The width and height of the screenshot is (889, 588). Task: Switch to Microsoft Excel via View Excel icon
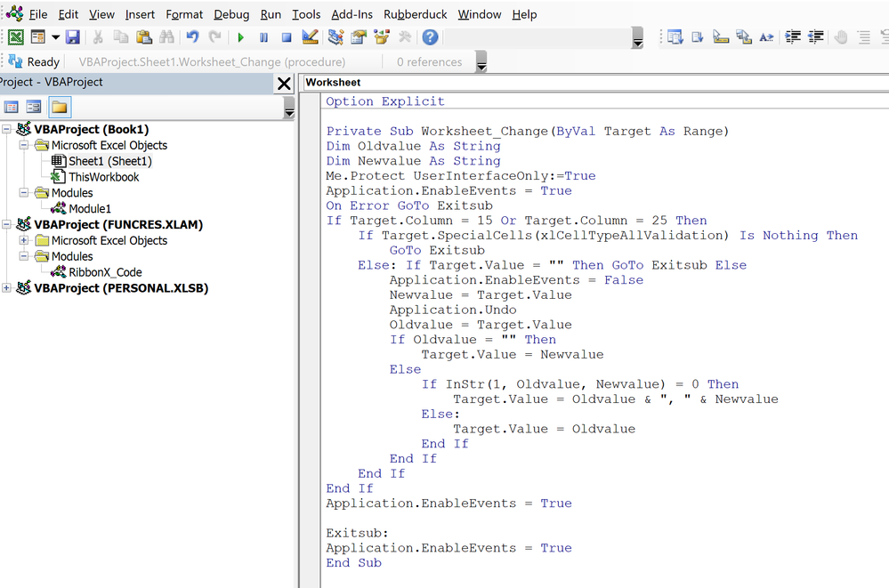click(x=18, y=36)
